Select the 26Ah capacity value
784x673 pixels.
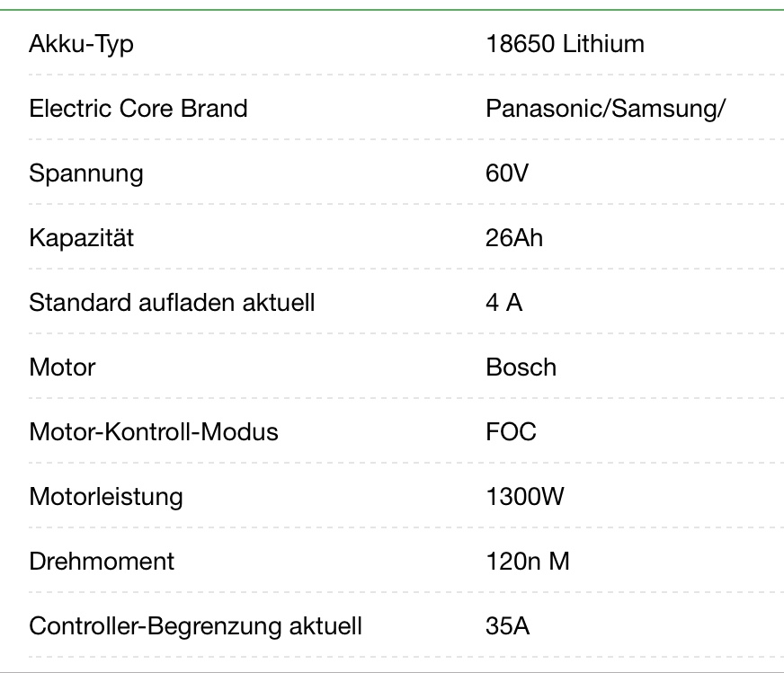[x=513, y=237]
